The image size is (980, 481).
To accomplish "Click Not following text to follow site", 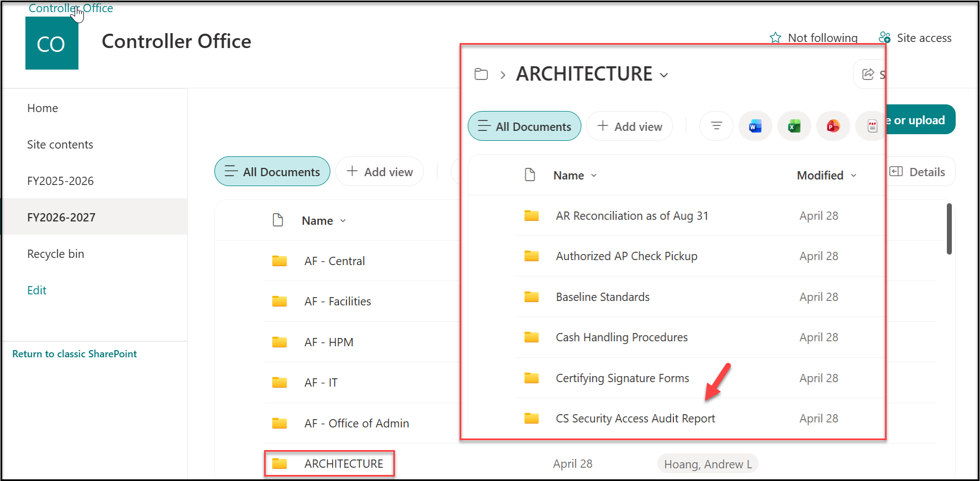I will coord(823,38).
